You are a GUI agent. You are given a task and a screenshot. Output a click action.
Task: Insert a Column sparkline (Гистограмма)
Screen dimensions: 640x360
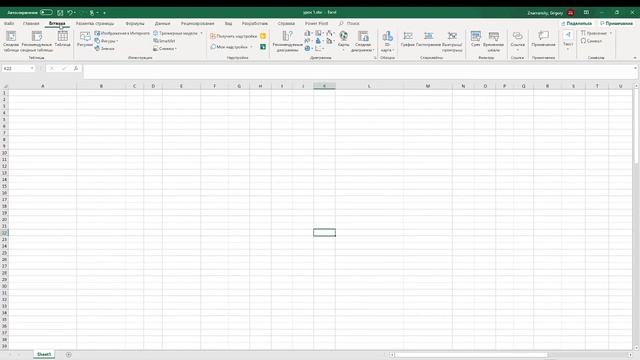click(x=428, y=39)
